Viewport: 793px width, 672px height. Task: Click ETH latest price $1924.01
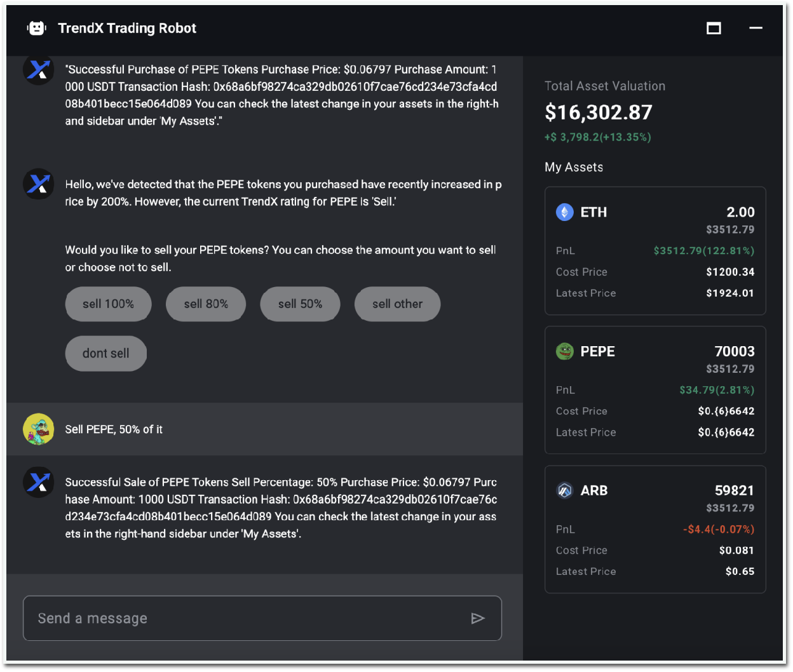(x=730, y=293)
